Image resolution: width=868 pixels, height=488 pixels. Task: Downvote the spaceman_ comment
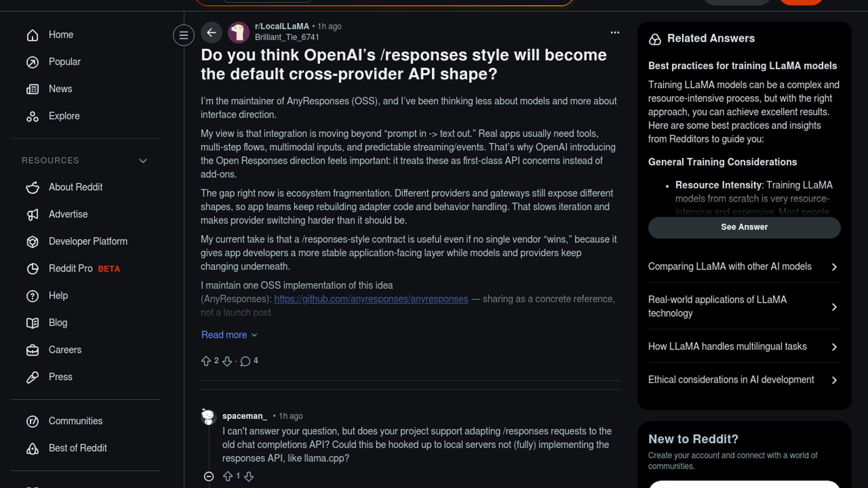pyautogui.click(x=249, y=476)
